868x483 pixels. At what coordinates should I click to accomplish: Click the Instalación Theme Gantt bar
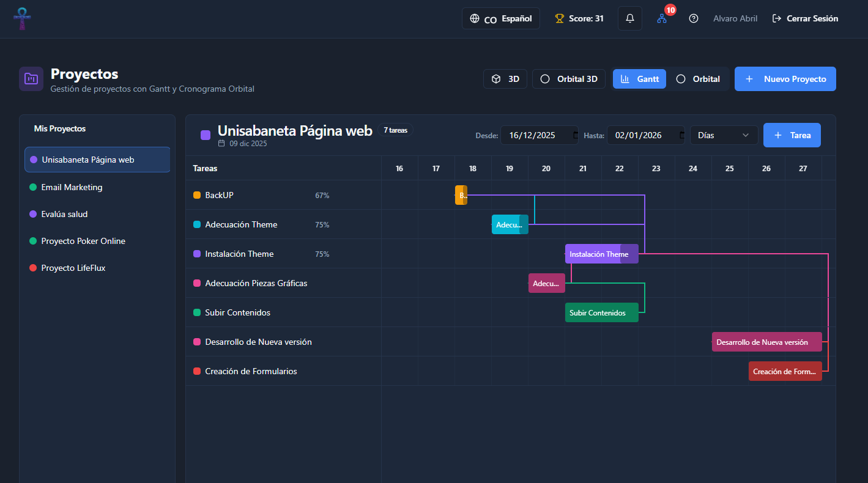(x=602, y=254)
